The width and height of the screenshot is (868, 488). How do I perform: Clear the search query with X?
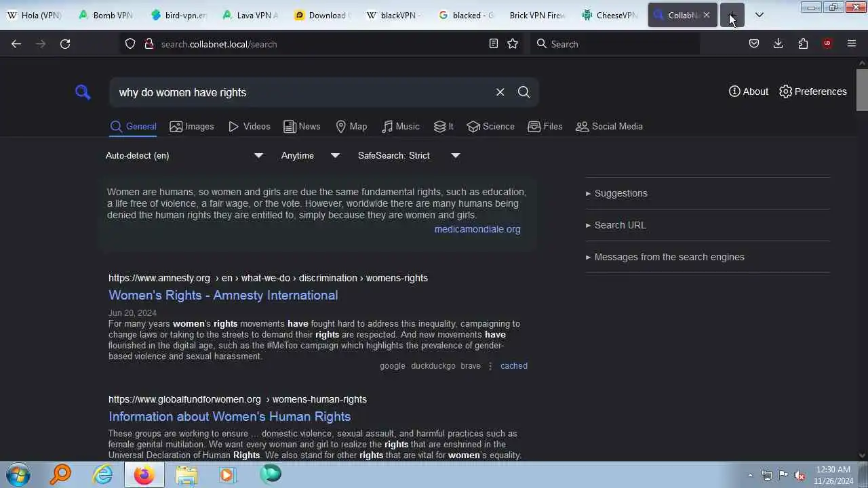point(500,92)
